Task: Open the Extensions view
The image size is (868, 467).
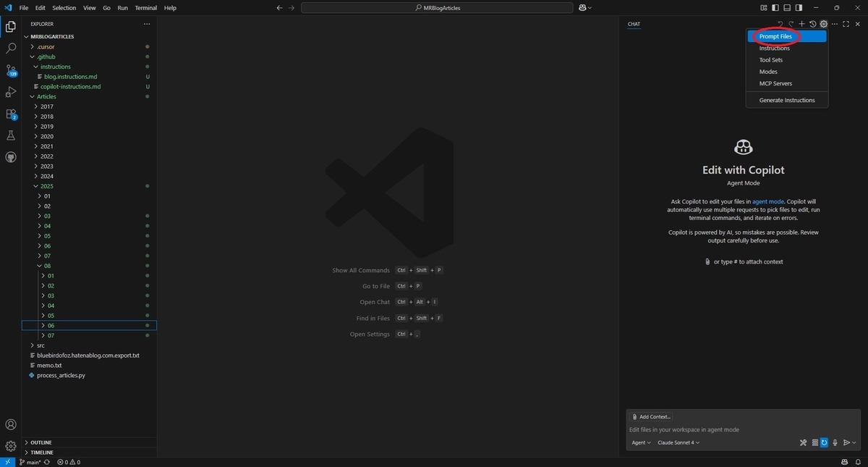Action: click(x=11, y=114)
